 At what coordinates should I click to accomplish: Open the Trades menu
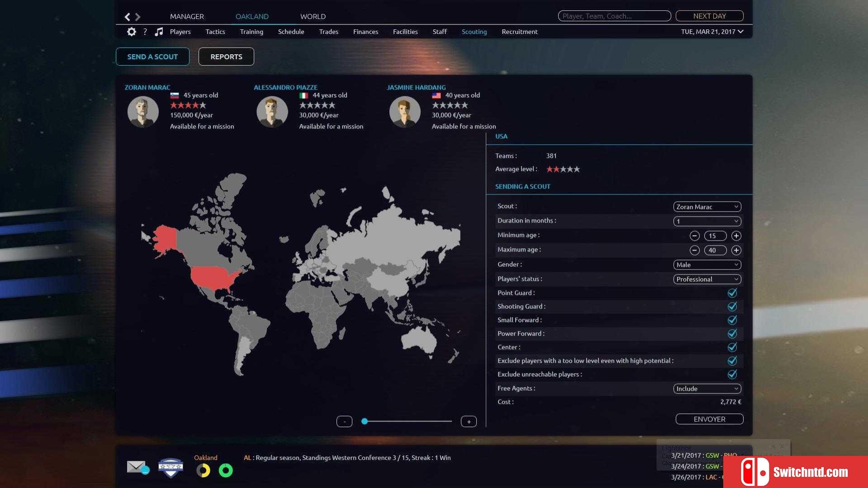pos(328,32)
